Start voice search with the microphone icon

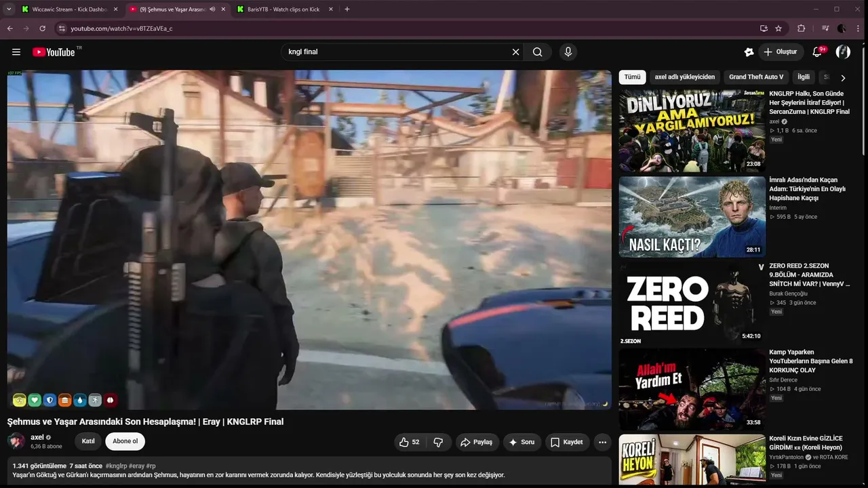pos(568,52)
